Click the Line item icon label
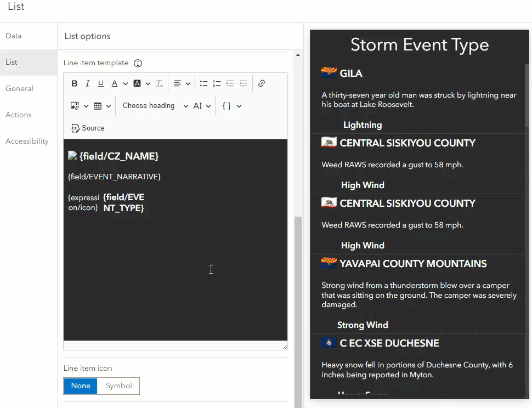The image size is (532, 408). 88,369
